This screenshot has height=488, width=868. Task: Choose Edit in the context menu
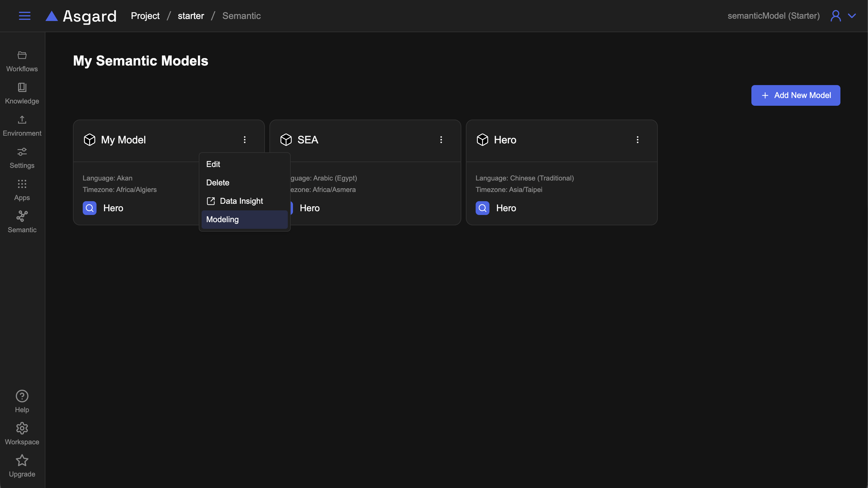pyautogui.click(x=213, y=164)
